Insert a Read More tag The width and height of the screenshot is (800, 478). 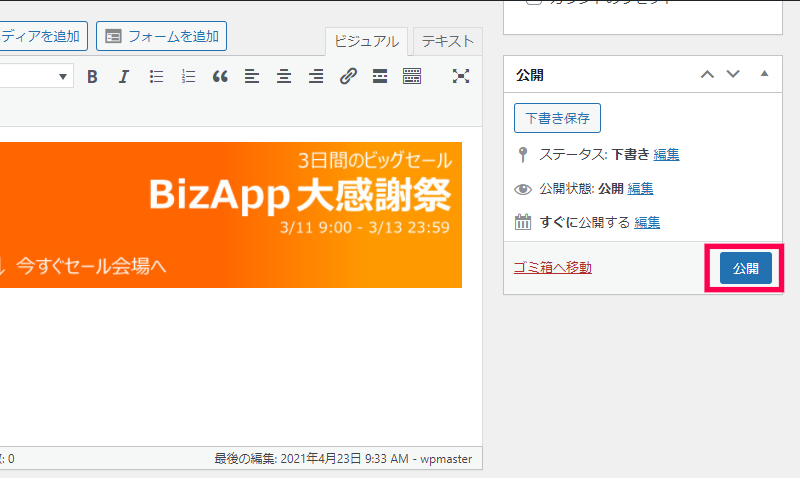tap(380, 77)
